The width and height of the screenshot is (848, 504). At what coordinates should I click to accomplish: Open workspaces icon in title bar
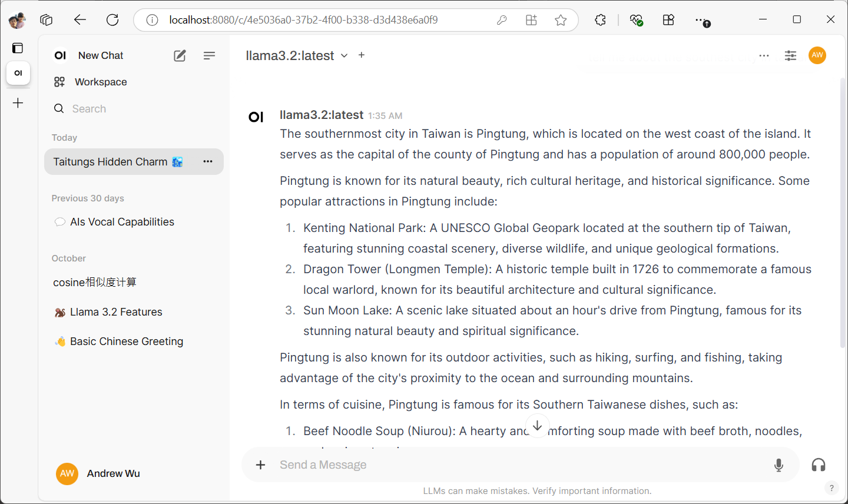click(46, 20)
